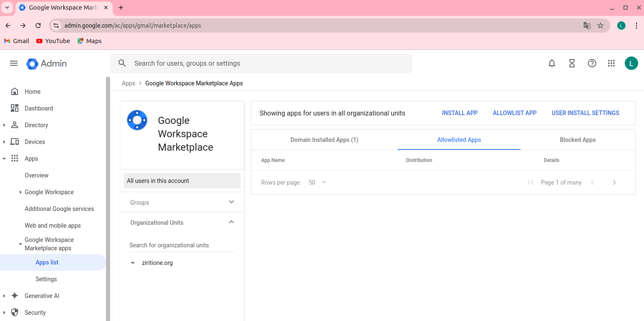Jump to the first results page
This screenshot has width=644, height=321.
click(x=531, y=182)
